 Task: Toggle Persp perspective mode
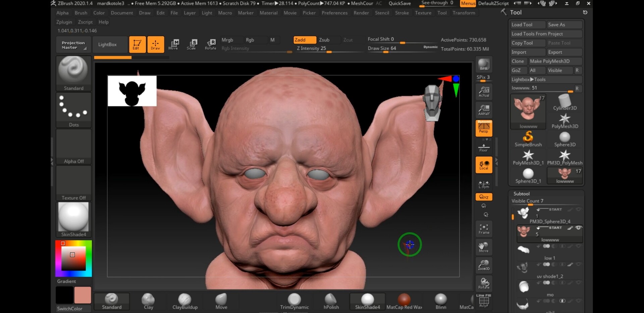click(484, 128)
